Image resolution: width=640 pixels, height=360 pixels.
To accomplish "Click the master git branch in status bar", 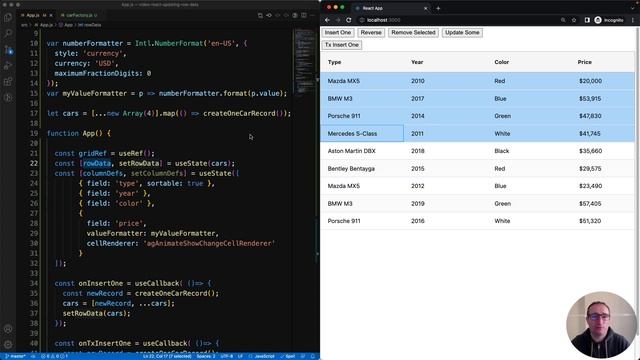I will 16,356.
